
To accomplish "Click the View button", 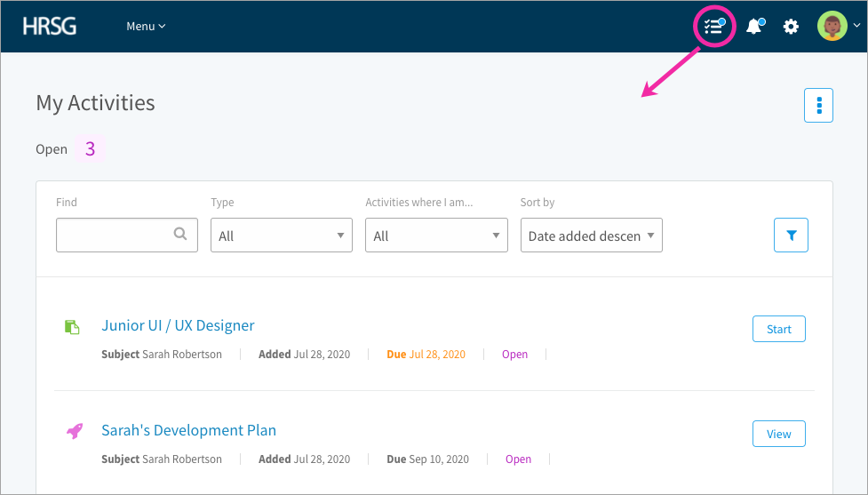I will tap(779, 434).
